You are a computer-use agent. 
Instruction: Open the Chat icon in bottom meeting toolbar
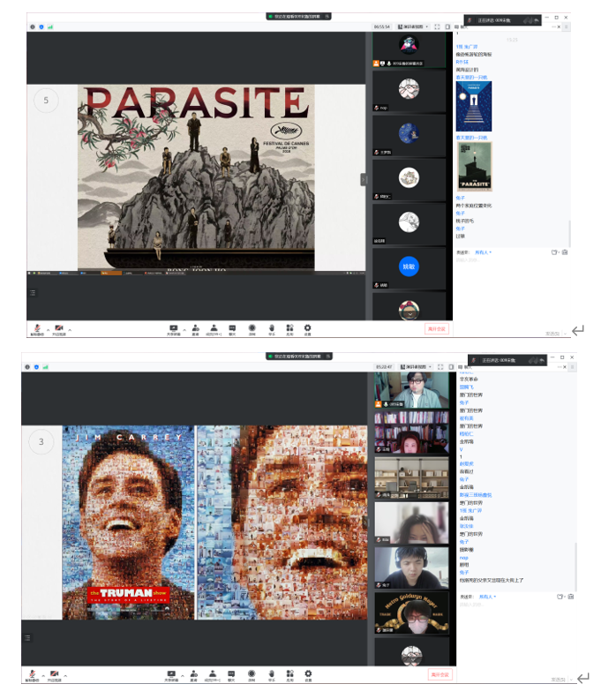[232, 675]
